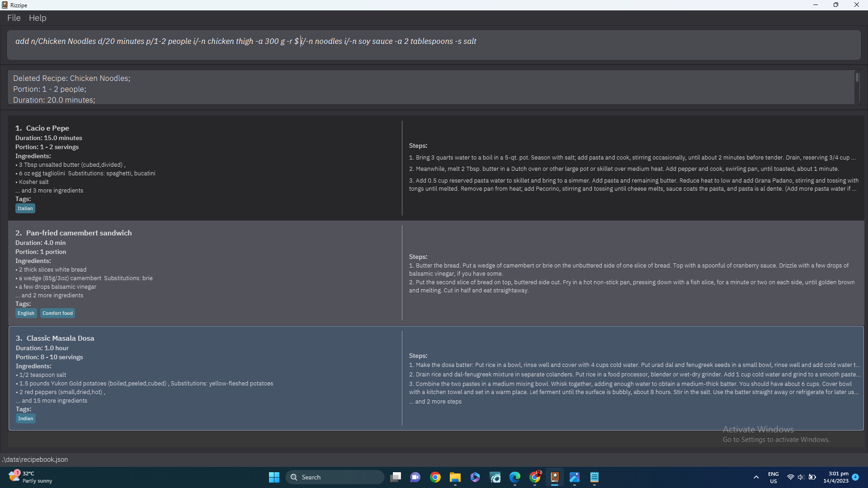868x488 pixels.
Task: Open Task View from the taskbar
Action: click(396, 477)
